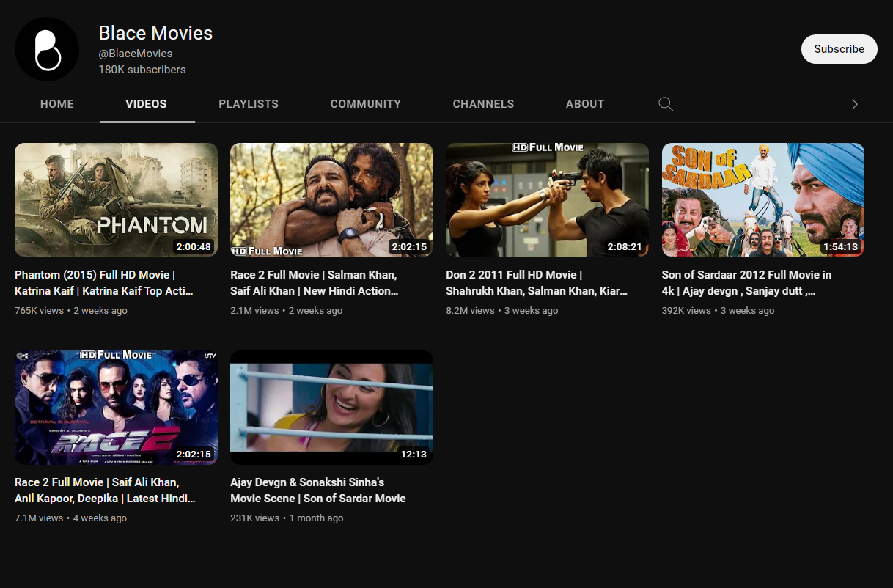
Task: Click the @BlaceMovies channel handle
Action: (136, 54)
